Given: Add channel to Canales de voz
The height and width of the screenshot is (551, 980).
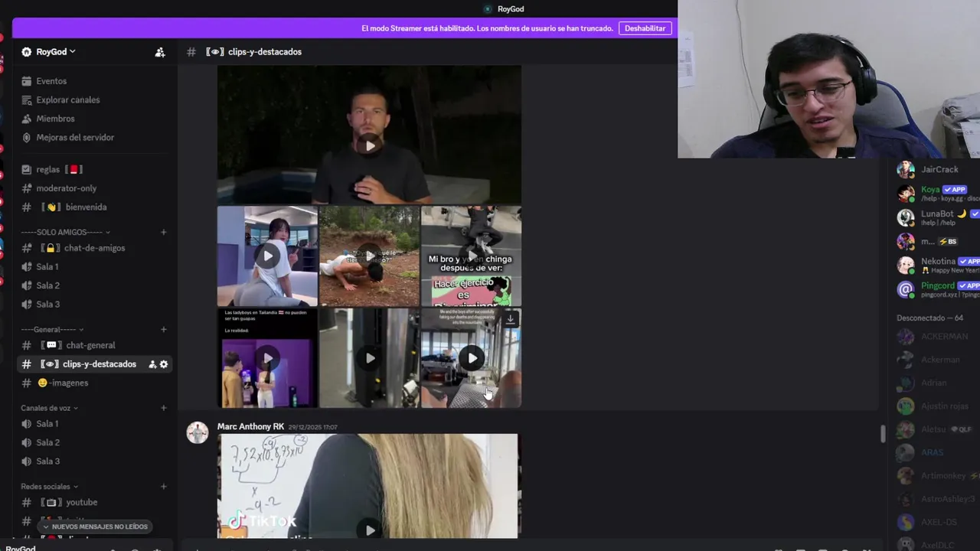Looking at the screenshot, I should pyautogui.click(x=163, y=408).
